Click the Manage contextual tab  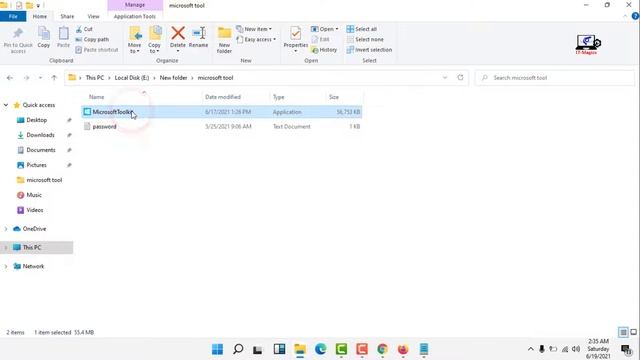(x=135, y=5)
